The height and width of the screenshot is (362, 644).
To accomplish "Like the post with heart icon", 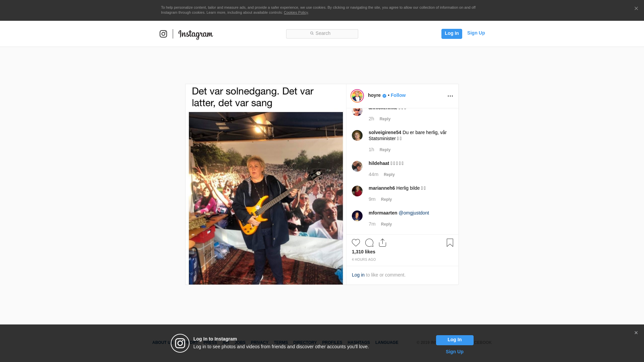I will pos(356,243).
